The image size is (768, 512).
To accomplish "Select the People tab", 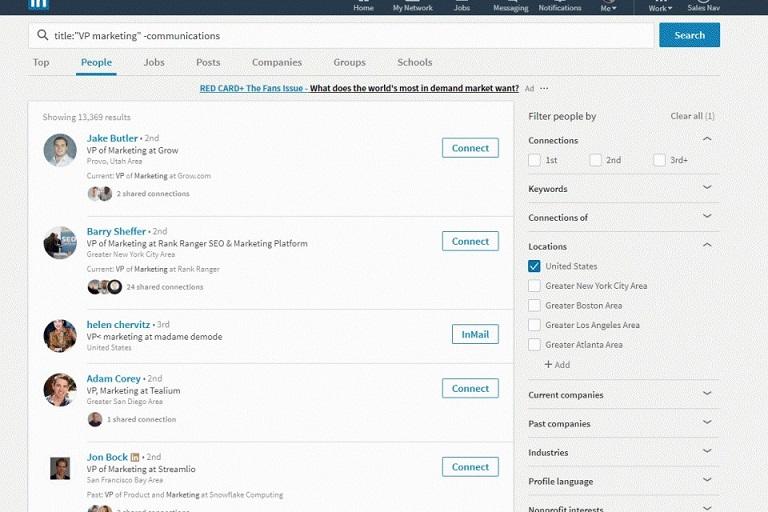I will (96, 63).
